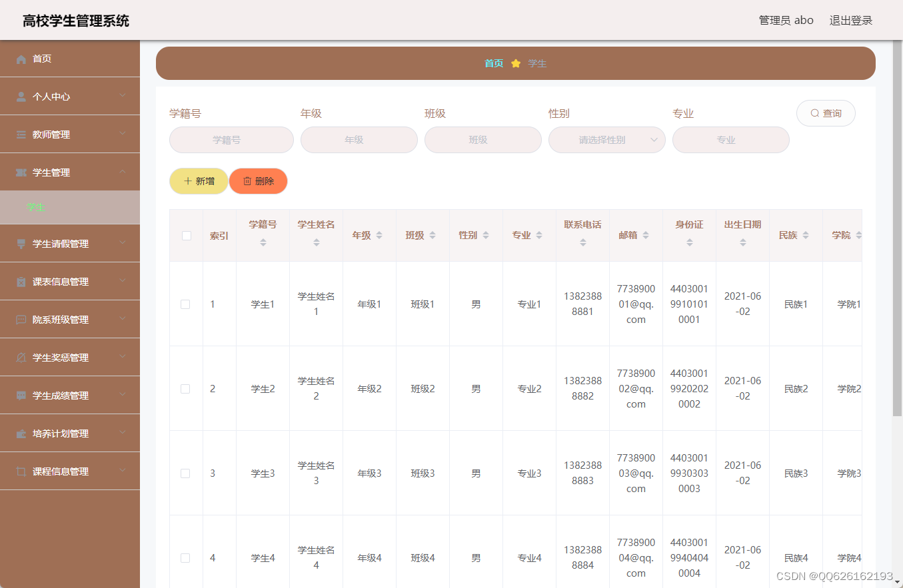
Task: Click the orange 删除 button
Action: pyautogui.click(x=259, y=181)
